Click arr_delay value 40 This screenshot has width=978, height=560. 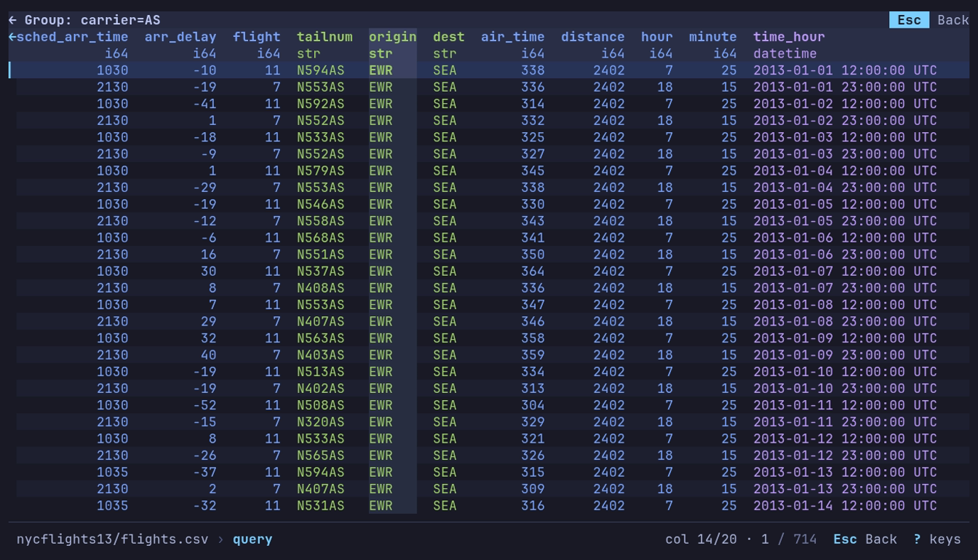tap(208, 355)
